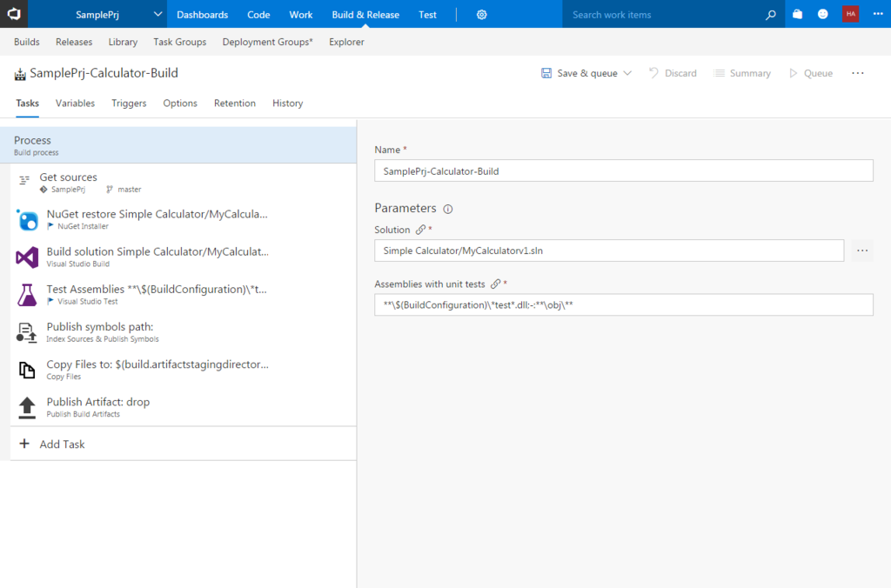Click the Save & queue button
891x588 pixels.
580,73
